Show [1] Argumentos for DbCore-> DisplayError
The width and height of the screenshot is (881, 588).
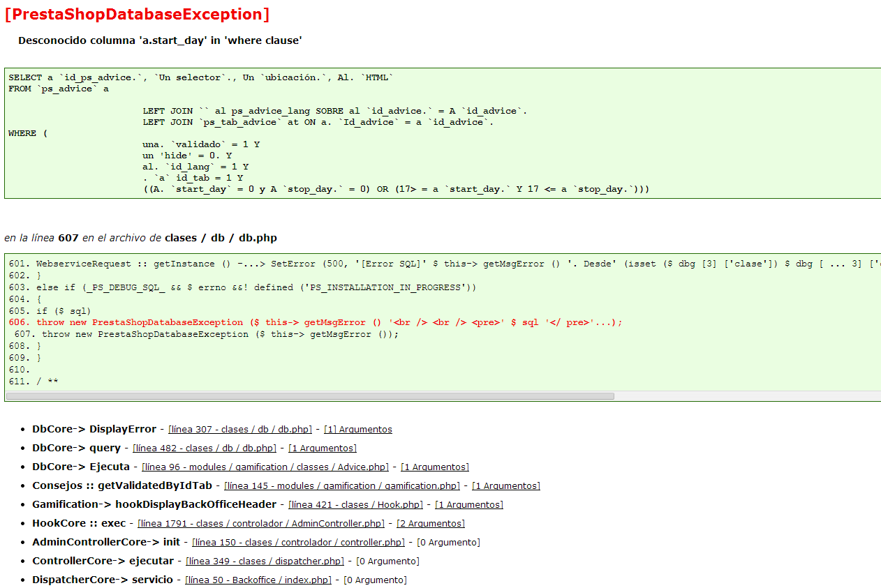358,430
